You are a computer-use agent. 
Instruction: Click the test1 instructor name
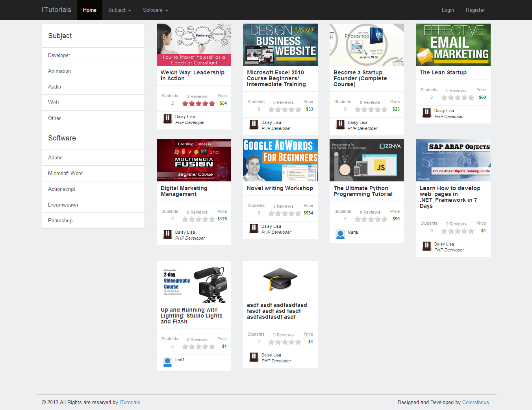pyautogui.click(x=180, y=360)
